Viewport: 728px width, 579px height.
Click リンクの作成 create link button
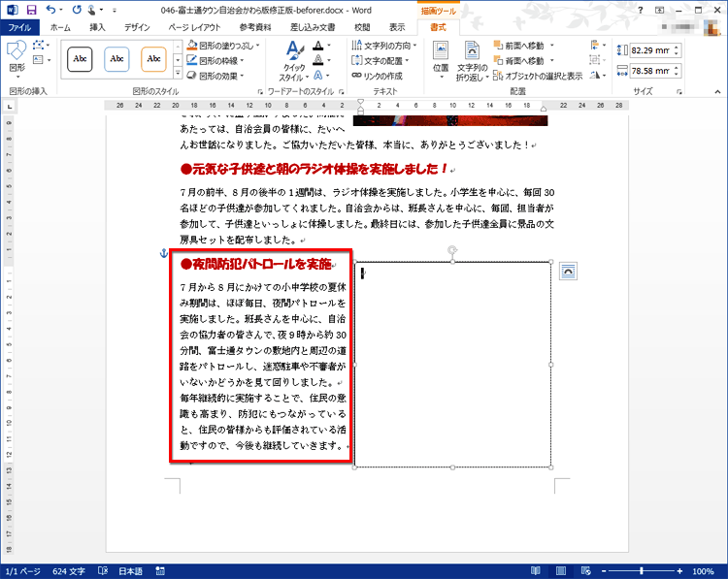point(377,76)
